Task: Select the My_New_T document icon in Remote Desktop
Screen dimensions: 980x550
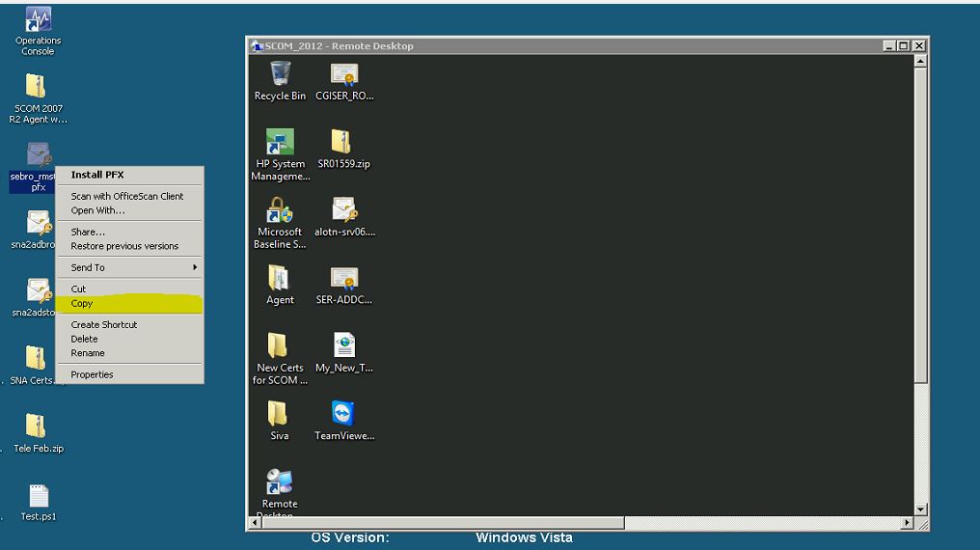Action: tap(344, 345)
